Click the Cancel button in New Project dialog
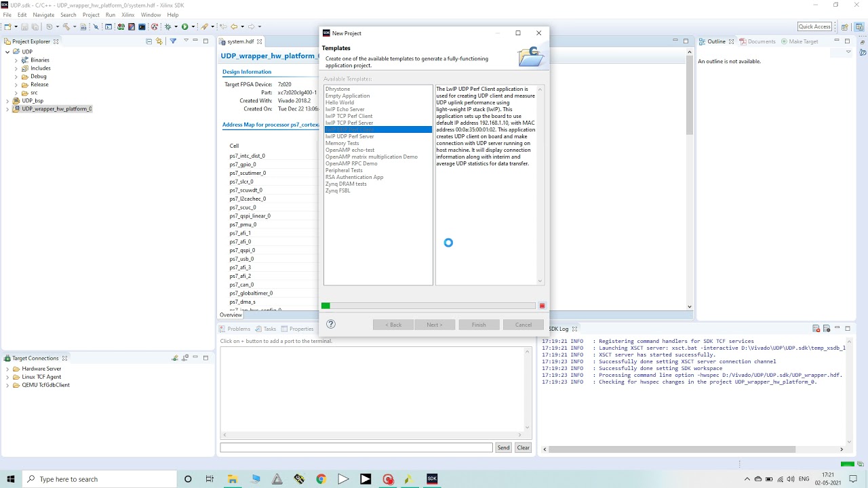The height and width of the screenshot is (488, 868). pyautogui.click(x=524, y=325)
